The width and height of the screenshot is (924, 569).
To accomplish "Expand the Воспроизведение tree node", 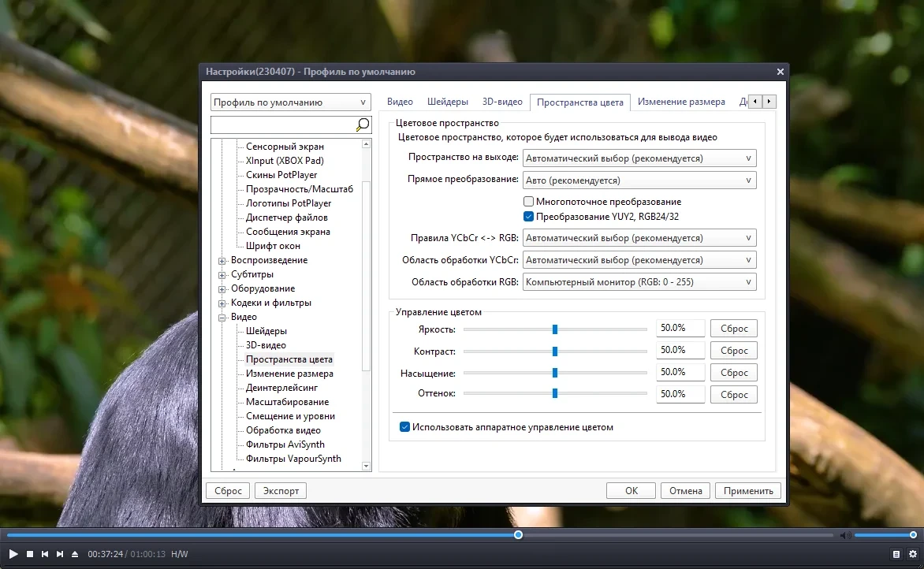I will click(222, 261).
